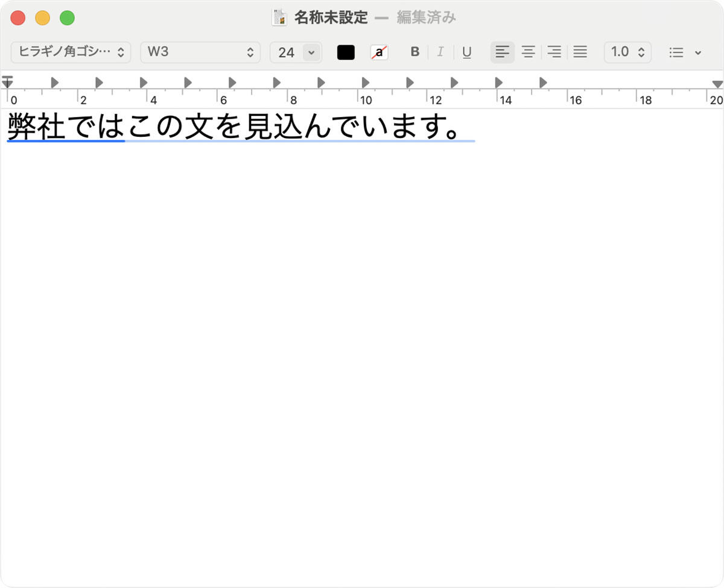The height and width of the screenshot is (588, 724).
Task: Click the document title 名称未設定
Action: click(x=331, y=17)
